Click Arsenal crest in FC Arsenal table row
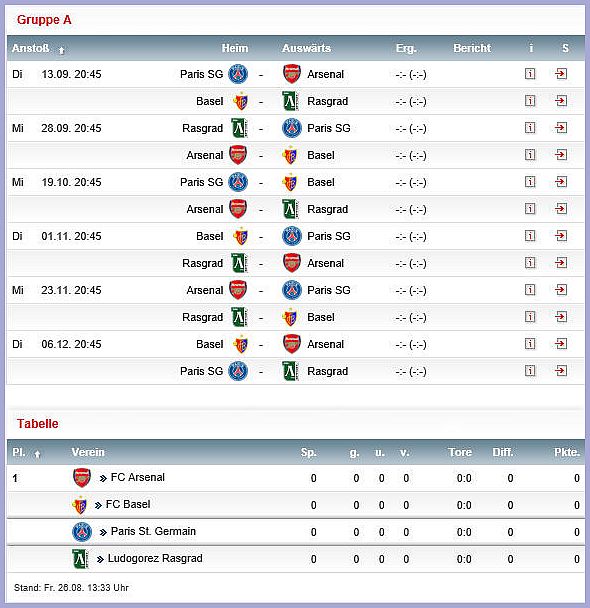 (x=82, y=478)
